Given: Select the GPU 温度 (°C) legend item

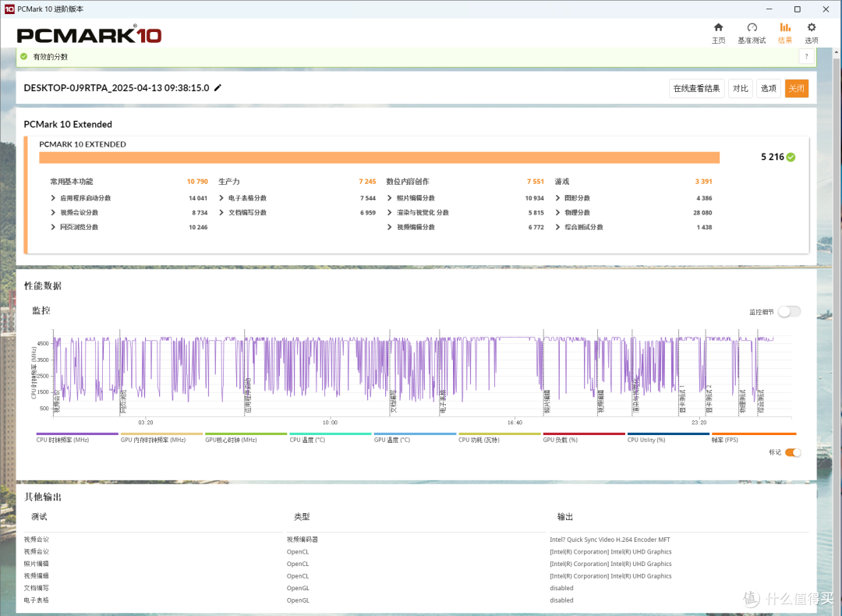Looking at the screenshot, I should 415,437.
